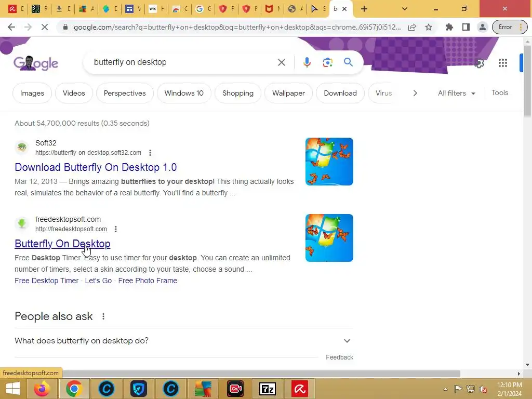This screenshot has width=532, height=399.
Task: Click the muted volume tray icon
Action: [483, 389]
